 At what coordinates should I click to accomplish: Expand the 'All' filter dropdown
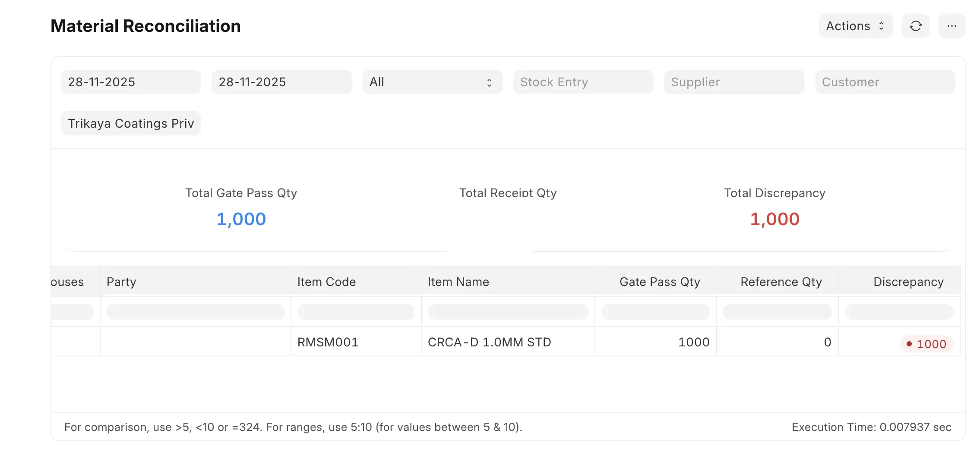[x=432, y=82]
